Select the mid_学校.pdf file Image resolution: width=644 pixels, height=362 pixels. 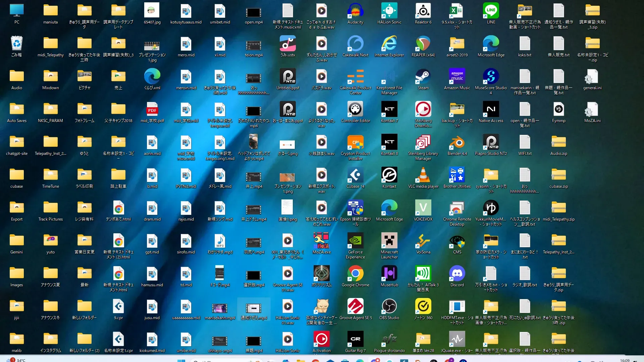152,110
